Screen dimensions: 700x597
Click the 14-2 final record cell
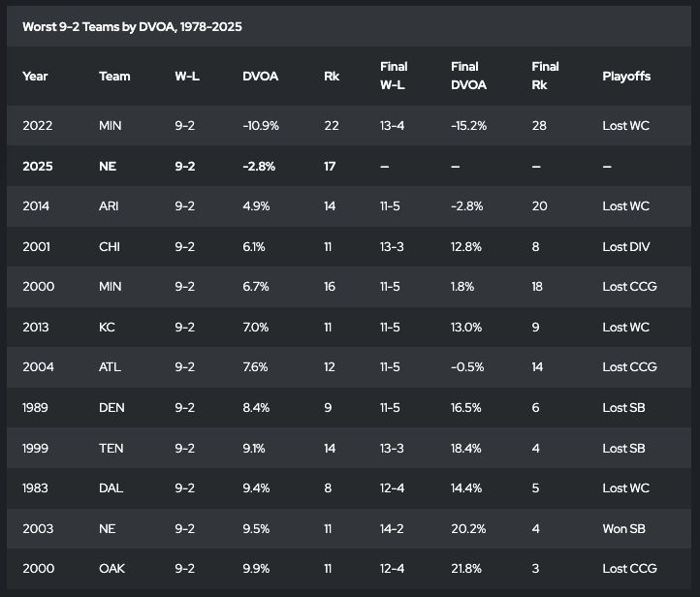coord(394,528)
